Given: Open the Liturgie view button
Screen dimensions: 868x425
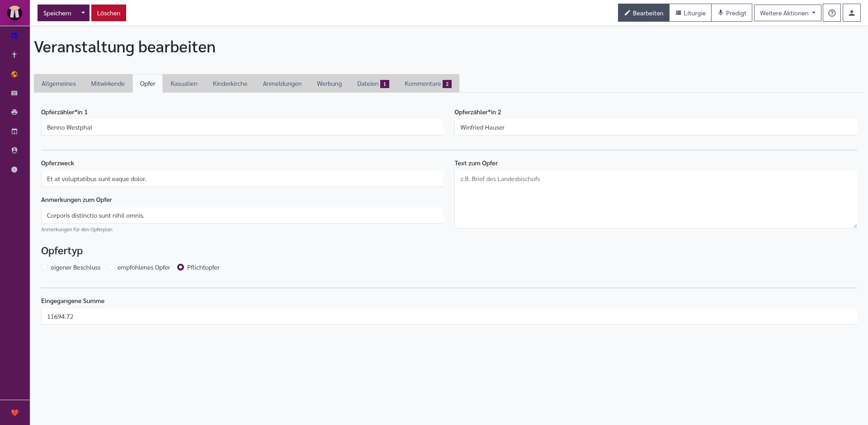Looking at the screenshot, I should 690,13.
